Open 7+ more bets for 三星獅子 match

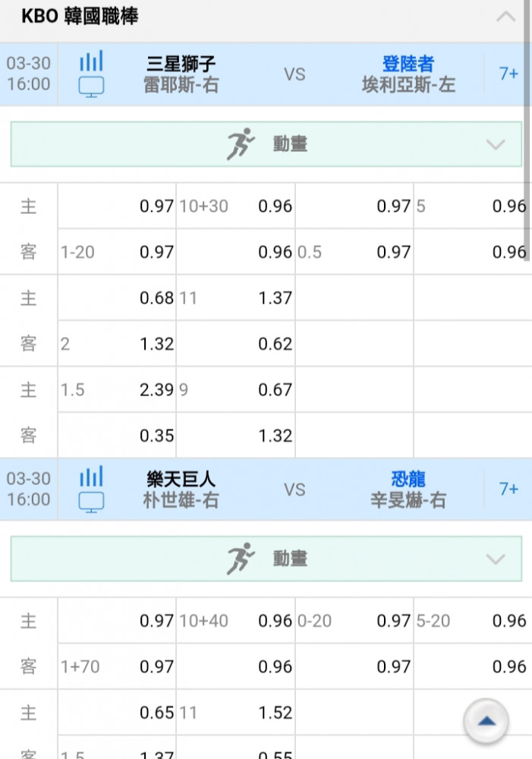pyautogui.click(x=508, y=74)
